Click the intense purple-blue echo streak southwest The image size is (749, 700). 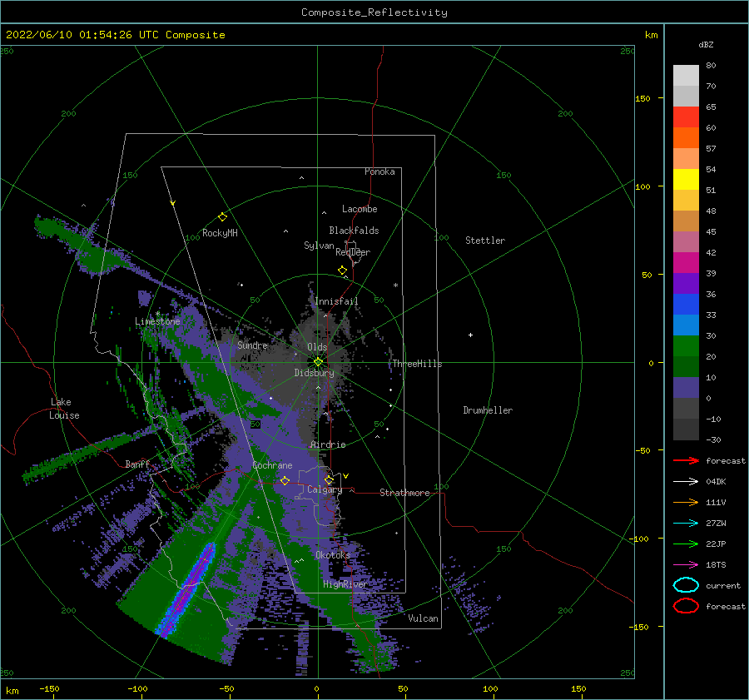click(186, 591)
